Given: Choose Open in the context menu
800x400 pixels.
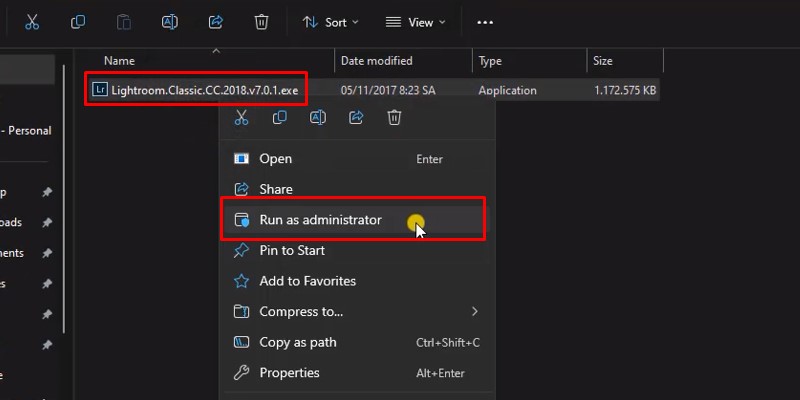Looking at the screenshot, I should point(357,159).
